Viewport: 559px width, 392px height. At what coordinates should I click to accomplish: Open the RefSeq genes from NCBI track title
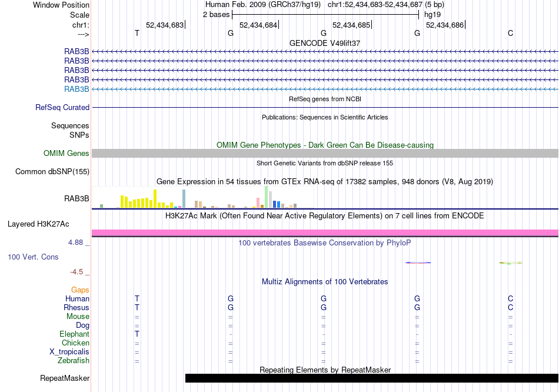pos(325,99)
